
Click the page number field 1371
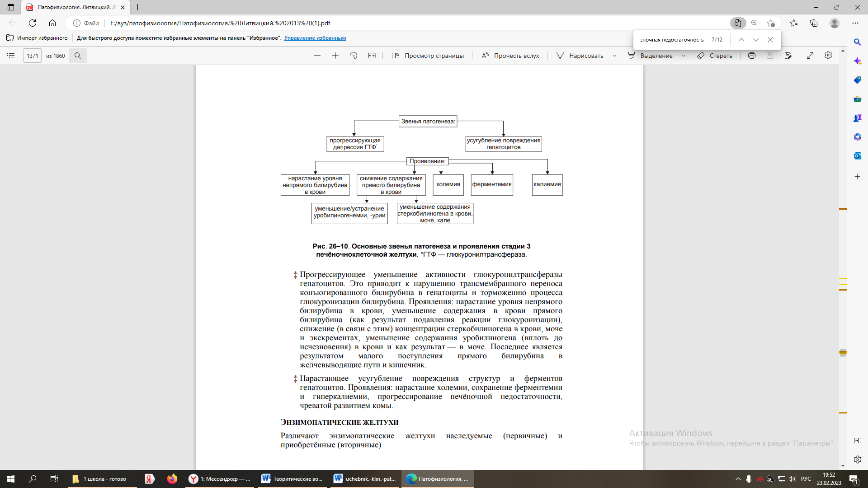click(33, 56)
